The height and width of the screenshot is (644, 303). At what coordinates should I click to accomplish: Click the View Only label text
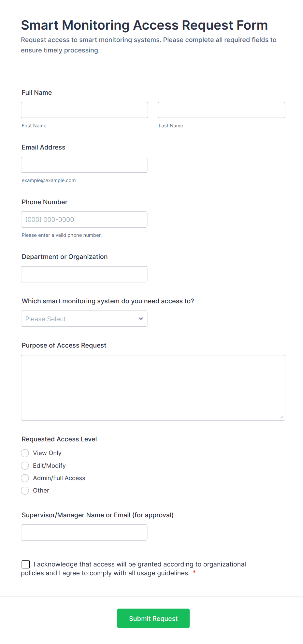pos(47,453)
